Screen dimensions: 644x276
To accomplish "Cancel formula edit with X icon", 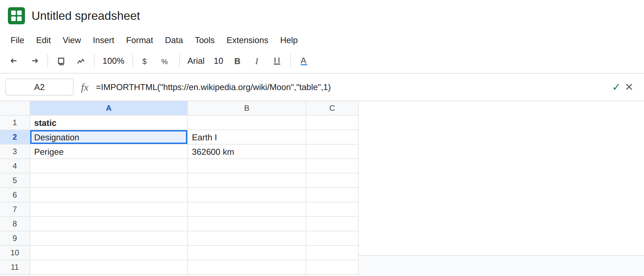I will (629, 87).
